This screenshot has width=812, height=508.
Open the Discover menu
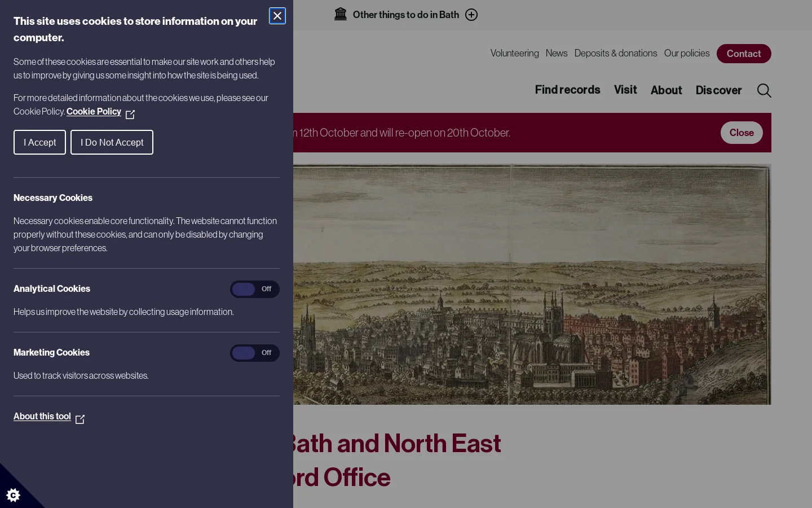(x=718, y=90)
